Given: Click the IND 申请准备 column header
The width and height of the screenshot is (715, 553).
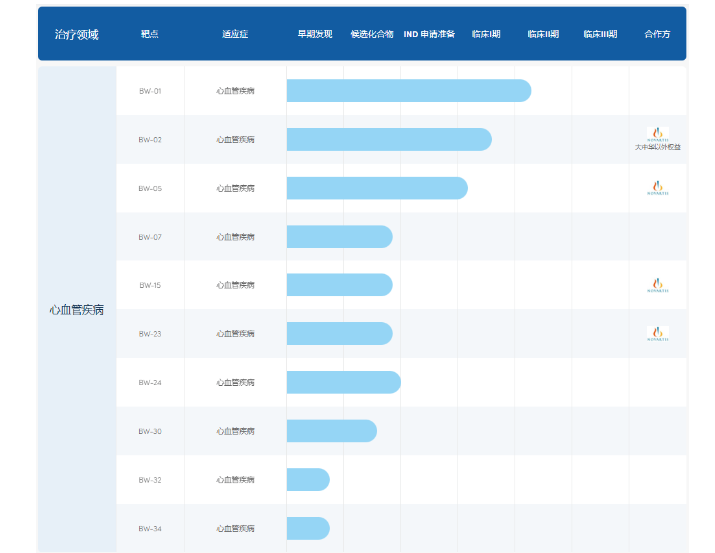Looking at the screenshot, I should click(428, 34).
